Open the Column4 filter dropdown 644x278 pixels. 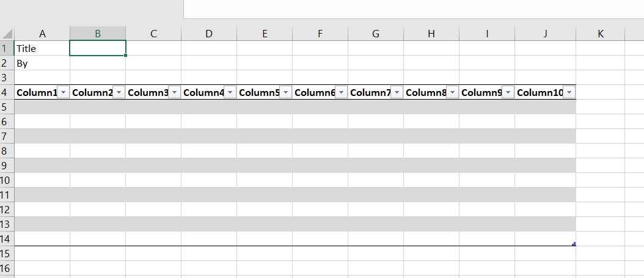pyautogui.click(x=230, y=92)
